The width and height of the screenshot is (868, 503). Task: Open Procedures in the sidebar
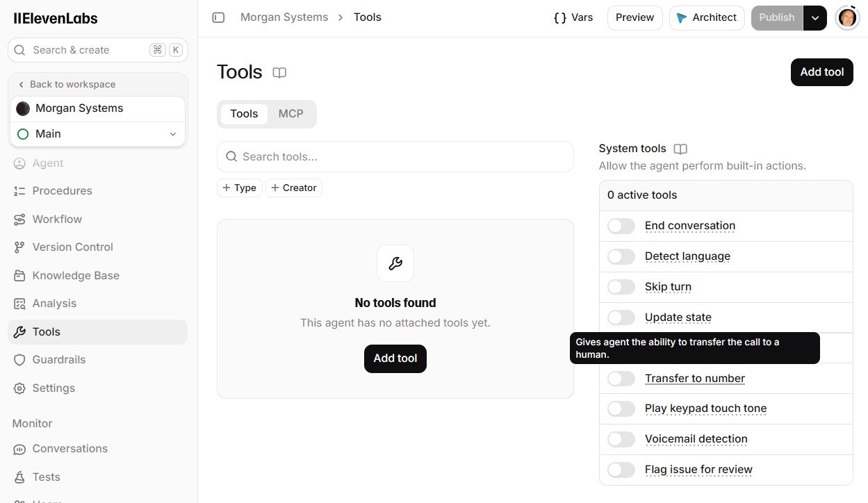point(98,191)
